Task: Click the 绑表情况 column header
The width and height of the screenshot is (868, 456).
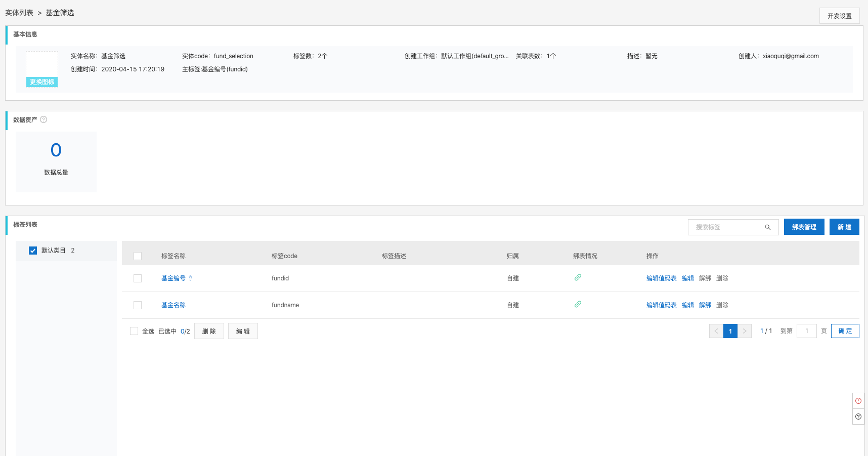Action: tap(585, 256)
